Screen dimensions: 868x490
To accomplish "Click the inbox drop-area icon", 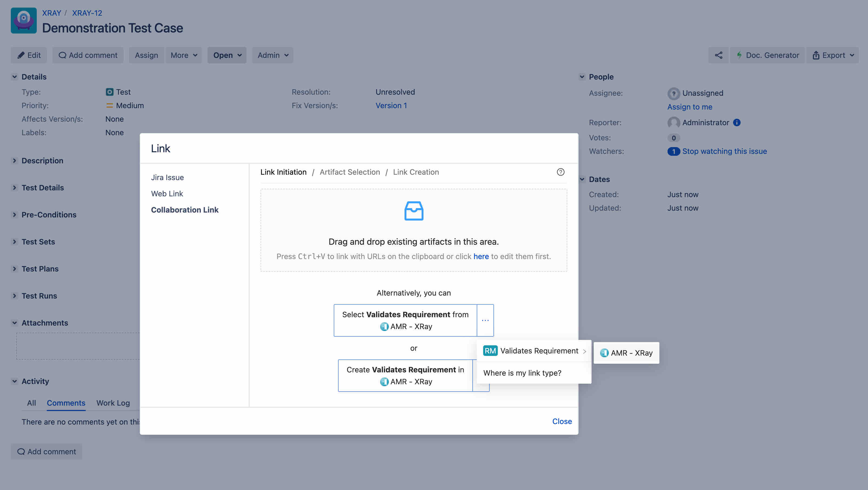I will coord(413,211).
